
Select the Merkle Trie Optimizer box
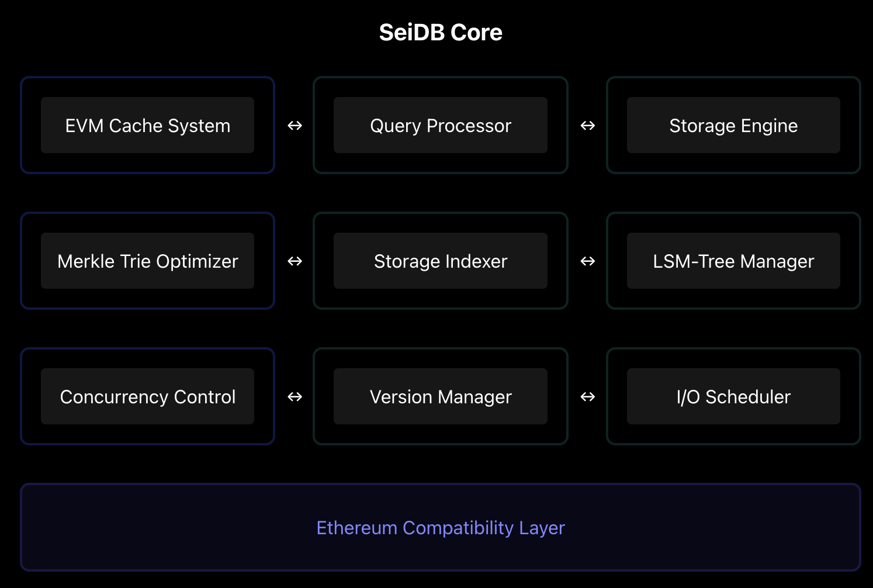click(x=147, y=261)
